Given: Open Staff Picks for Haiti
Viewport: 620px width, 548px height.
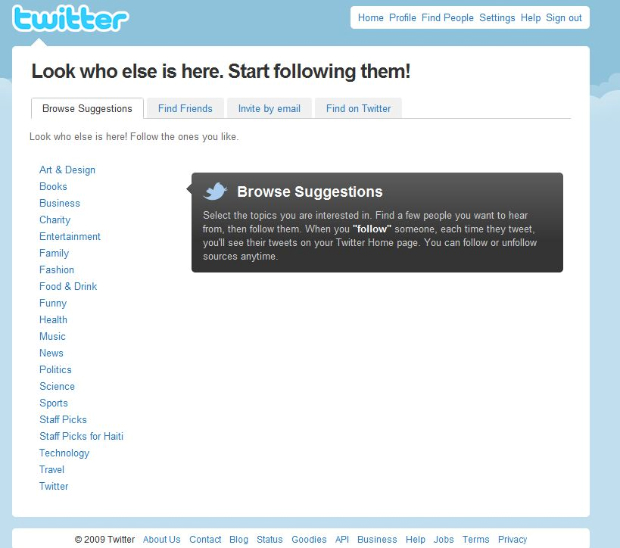Looking at the screenshot, I should [81, 436].
